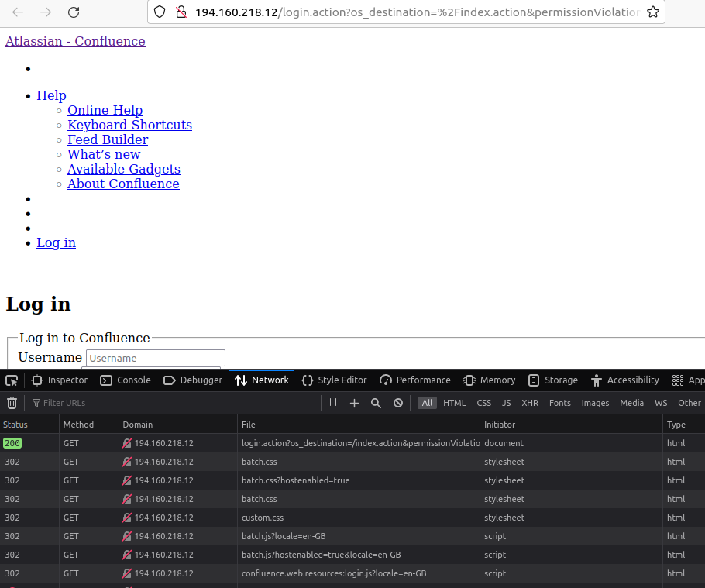Viewport: 705px width, 588px height.
Task: Clear all network requests with trash icon
Action: pos(12,403)
